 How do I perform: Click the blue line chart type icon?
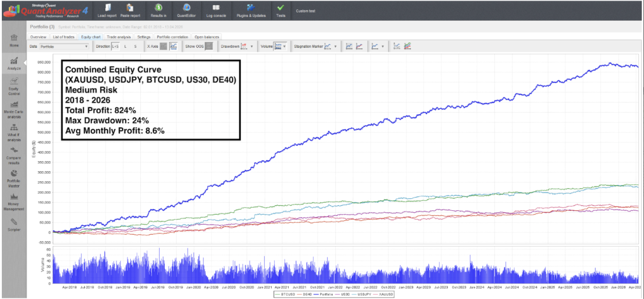coord(375,47)
